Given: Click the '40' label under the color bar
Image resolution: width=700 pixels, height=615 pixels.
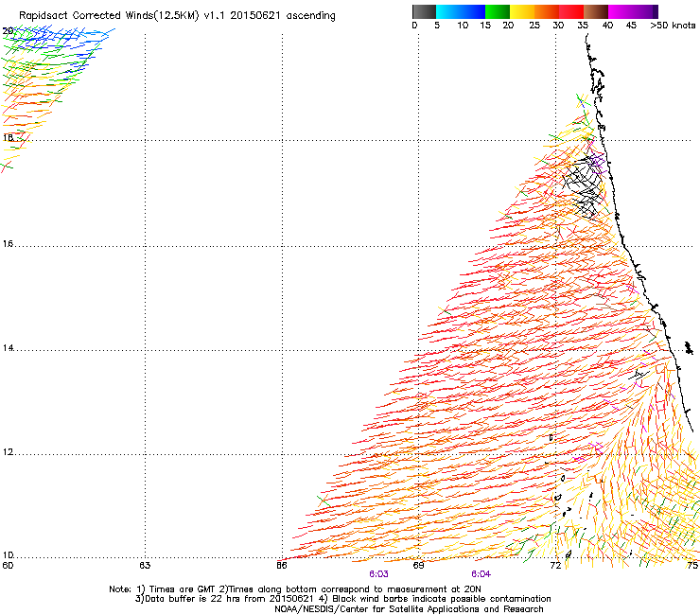Looking at the screenshot, I should pyautogui.click(x=607, y=26).
